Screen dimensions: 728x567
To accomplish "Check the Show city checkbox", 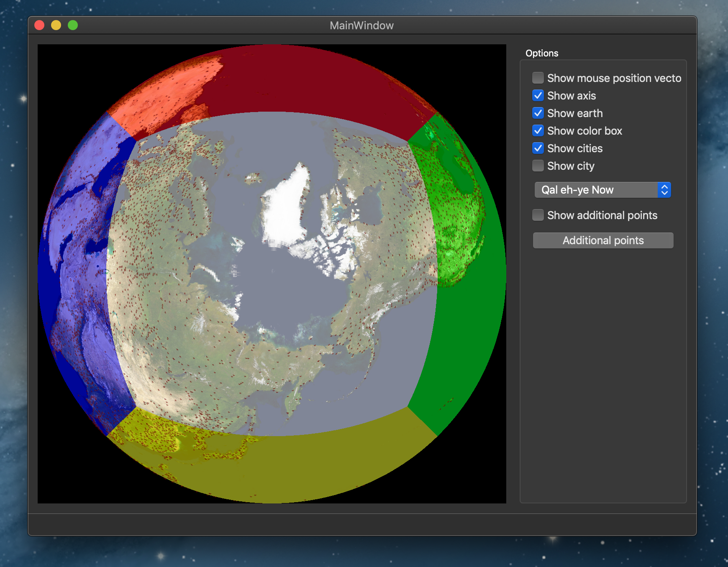I will (x=538, y=166).
